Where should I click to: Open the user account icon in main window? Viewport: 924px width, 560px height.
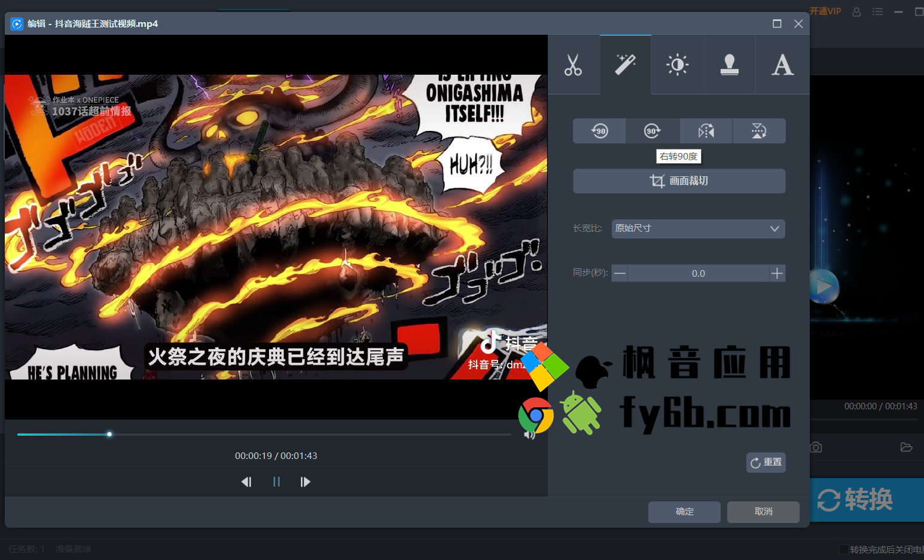pos(856,11)
